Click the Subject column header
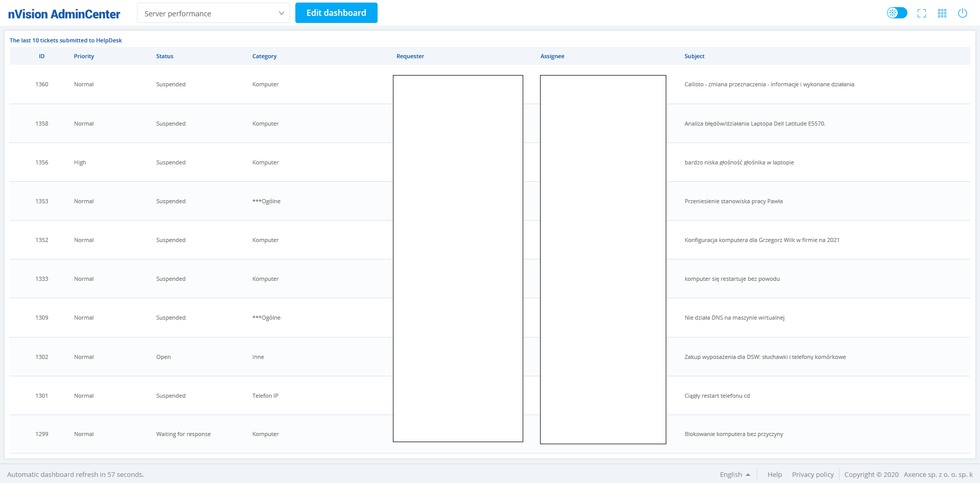 [694, 56]
